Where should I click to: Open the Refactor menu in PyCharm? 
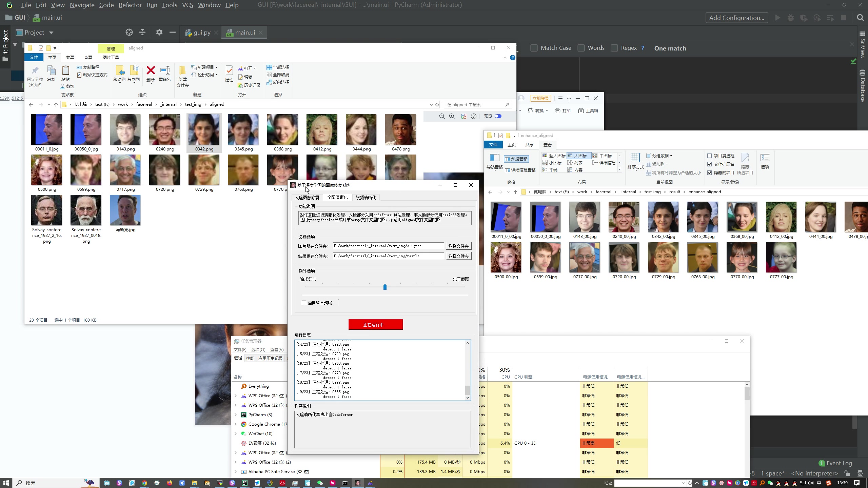coord(130,5)
